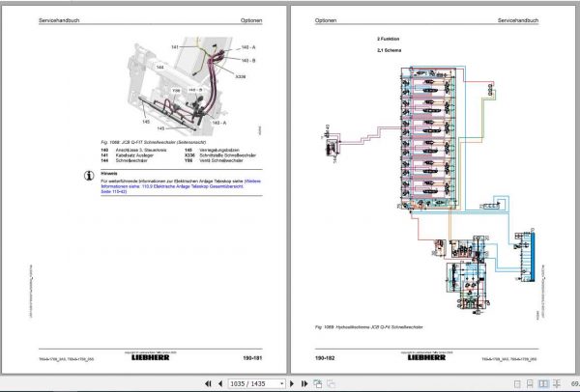Click the legend entry Y86 Ventil Schnellwechsler
This screenshot has height=392, width=580.
(214, 160)
